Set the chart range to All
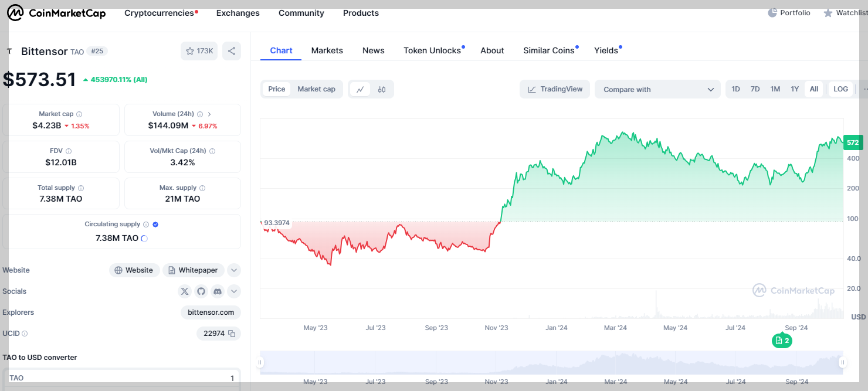This screenshot has height=391, width=868. [x=814, y=89]
